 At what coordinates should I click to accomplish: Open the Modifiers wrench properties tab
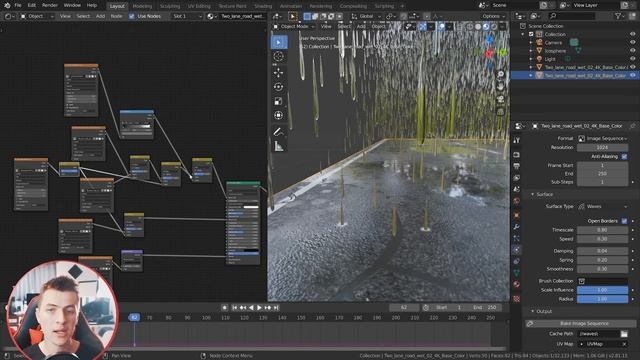tap(516, 227)
